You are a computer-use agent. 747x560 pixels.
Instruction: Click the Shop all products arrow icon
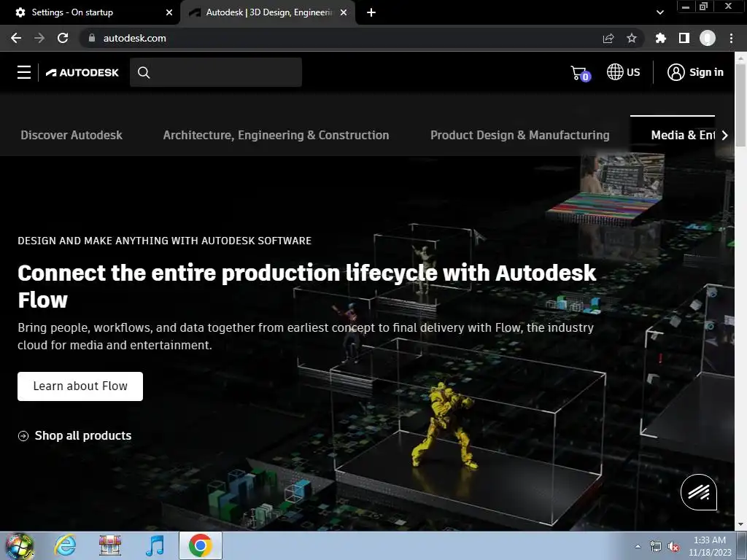(x=23, y=436)
